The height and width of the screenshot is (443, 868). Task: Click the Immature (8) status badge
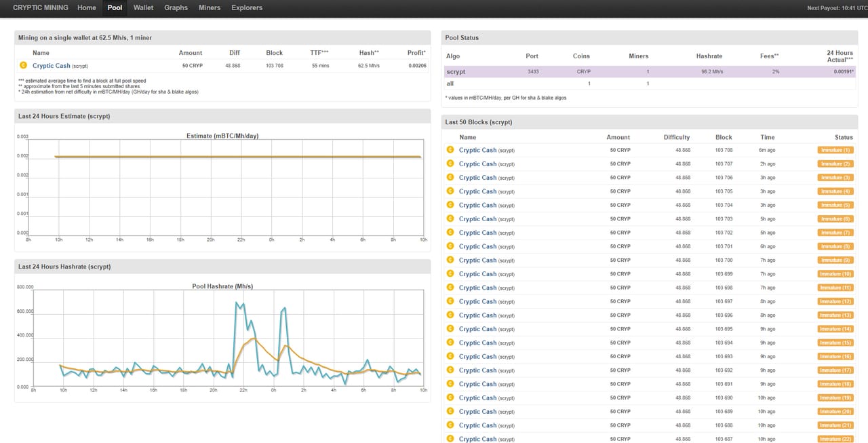pyautogui.click(x=835, y=246)
